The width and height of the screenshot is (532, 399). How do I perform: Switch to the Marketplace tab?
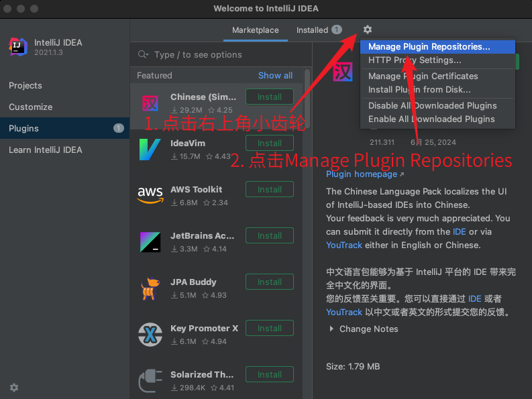[255, 30]
